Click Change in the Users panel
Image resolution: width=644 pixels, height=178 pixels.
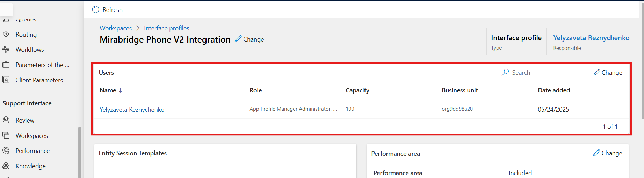click(x=608, y=72)
